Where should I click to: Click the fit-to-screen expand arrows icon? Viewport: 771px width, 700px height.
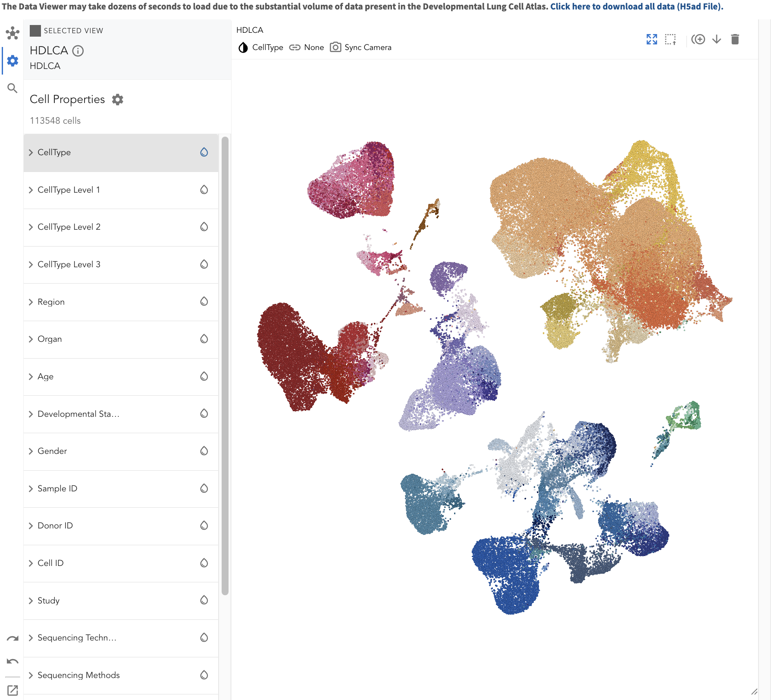point(652,40)
